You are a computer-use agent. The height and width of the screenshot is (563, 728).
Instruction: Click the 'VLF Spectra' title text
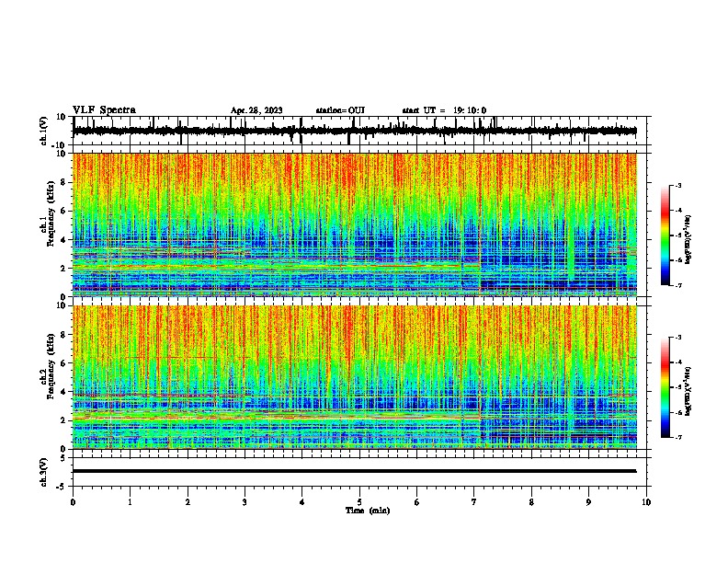coord(104,110)
